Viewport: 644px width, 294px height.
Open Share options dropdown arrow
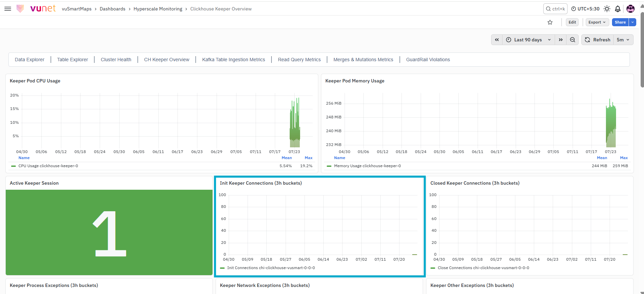coord(633,22)
